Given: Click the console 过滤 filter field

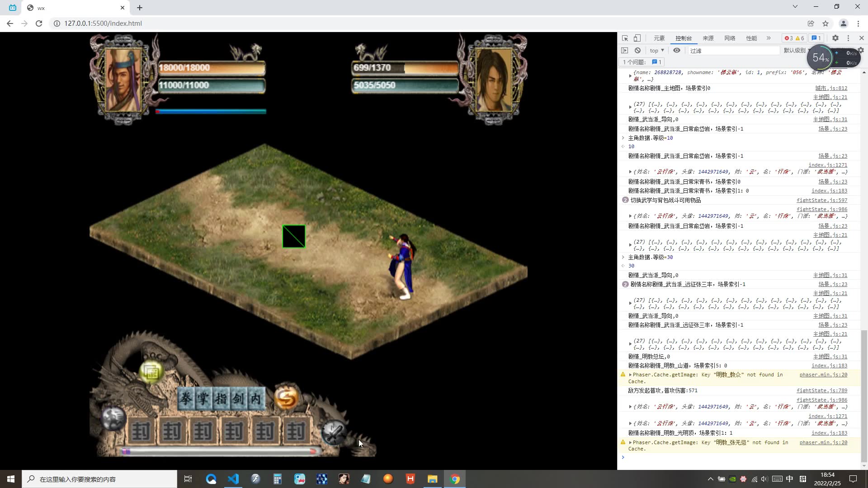Looking at the screenshot, I should point(733,51).
